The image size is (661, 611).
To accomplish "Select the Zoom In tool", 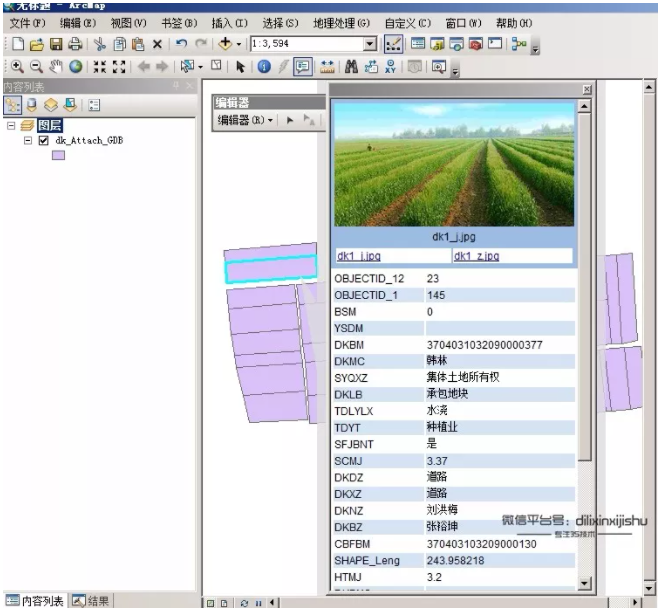I will click(17, 66).
